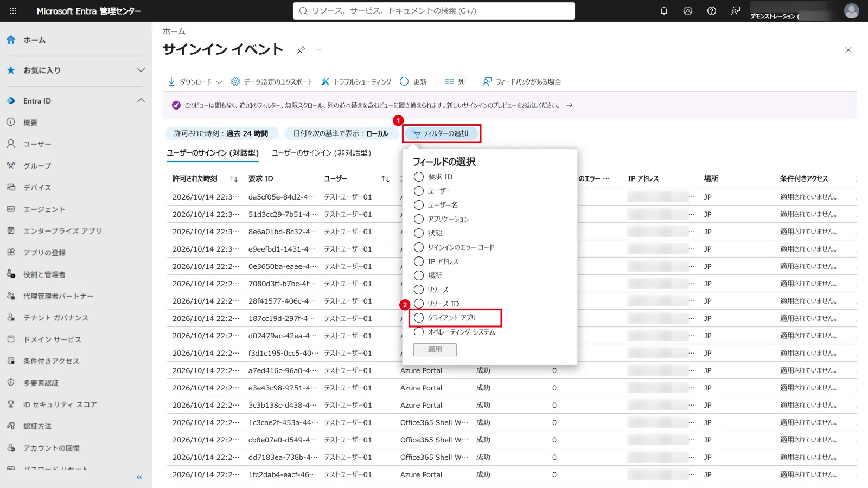The image size is (868, 488).
Task: Refresh the list with 更新
Action: tap(413, 82)
